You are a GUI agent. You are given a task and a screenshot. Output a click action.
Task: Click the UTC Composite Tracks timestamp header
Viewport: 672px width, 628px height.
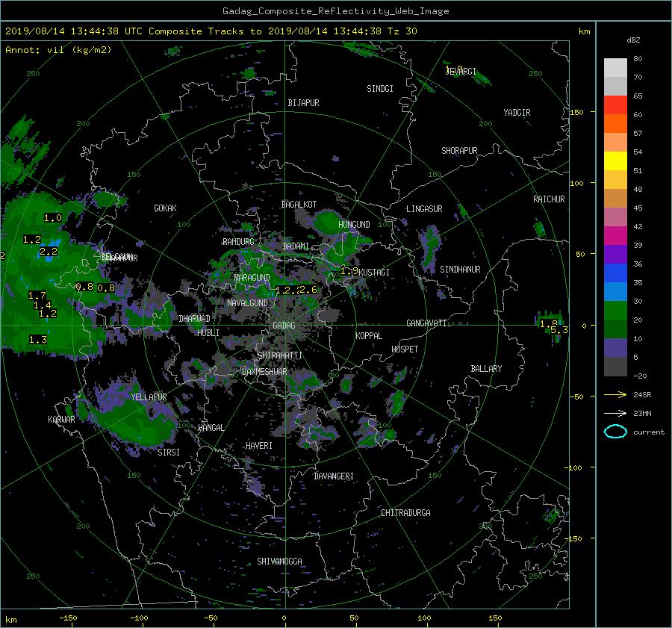click(211, 31)
